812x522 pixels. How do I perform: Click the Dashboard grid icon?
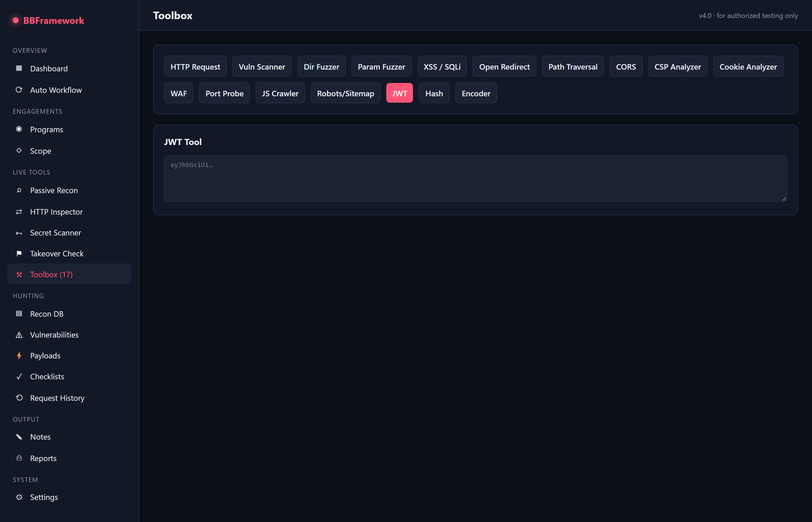(x=19, y=68)
